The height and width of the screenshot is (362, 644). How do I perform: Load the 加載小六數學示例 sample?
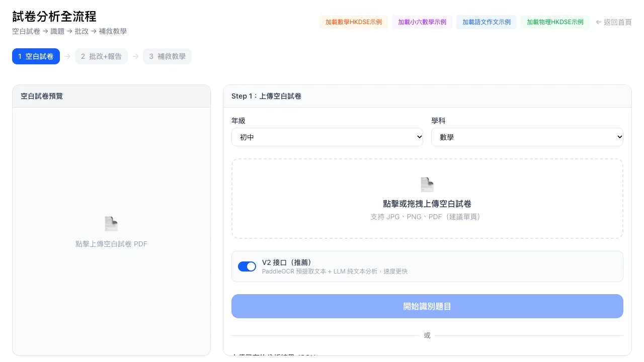tap(422, 22)
